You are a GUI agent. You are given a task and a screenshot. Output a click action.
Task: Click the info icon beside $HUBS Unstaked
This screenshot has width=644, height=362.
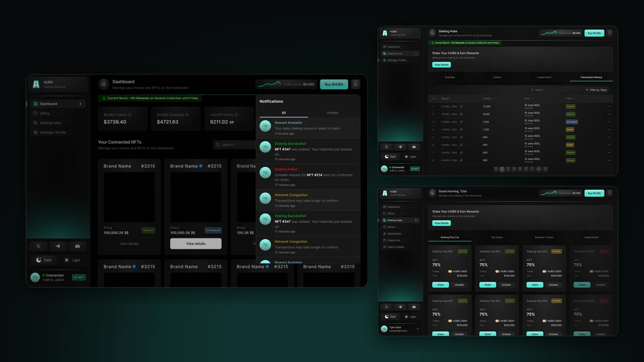coord(187,115)
